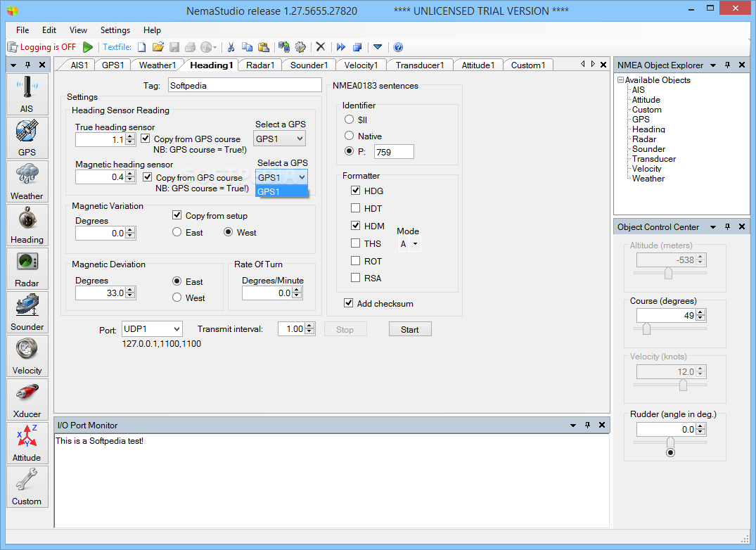
Task: Choose GPS1 in the open dropdown list
Action: pos(281,191)
